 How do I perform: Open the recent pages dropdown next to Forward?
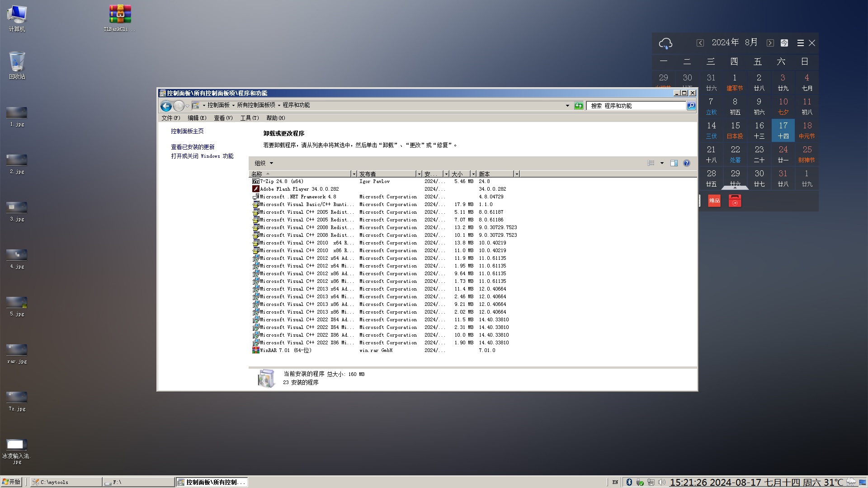pyautogui.click(x=187, y=106)
